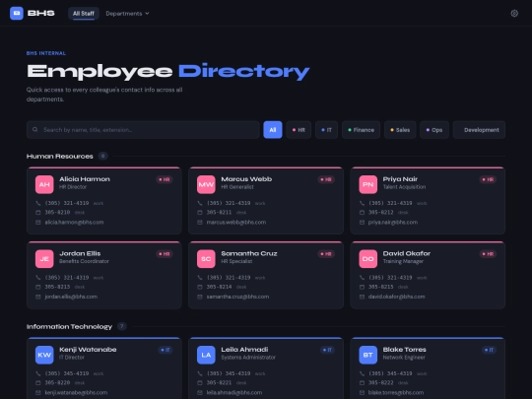Image resolution: width=532 pixels, height=399 pixels.
Task: Click Jordan Ellis's JE avatar
Action: (x=44, y=259)
